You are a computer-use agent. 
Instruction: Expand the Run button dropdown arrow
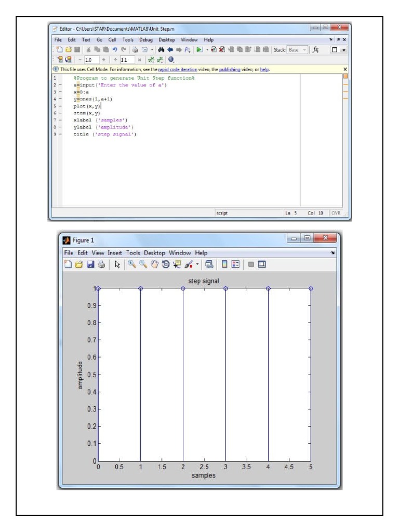[207, 49]
